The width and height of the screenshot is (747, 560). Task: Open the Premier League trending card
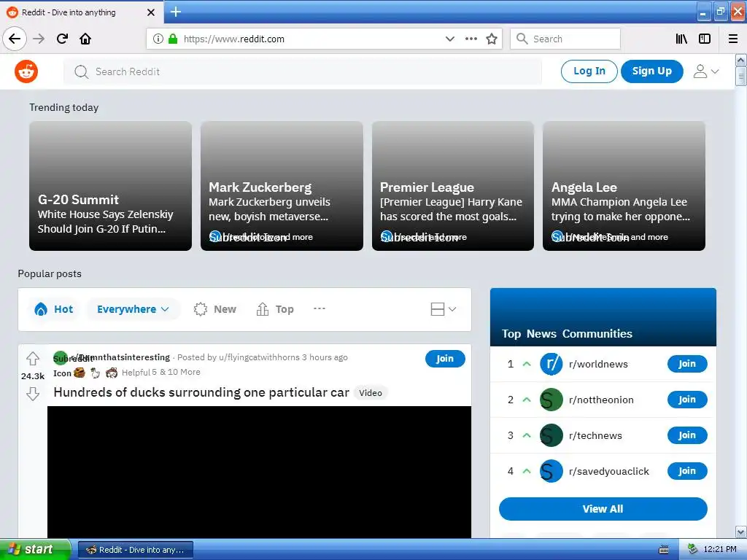(x=452, y=186)
